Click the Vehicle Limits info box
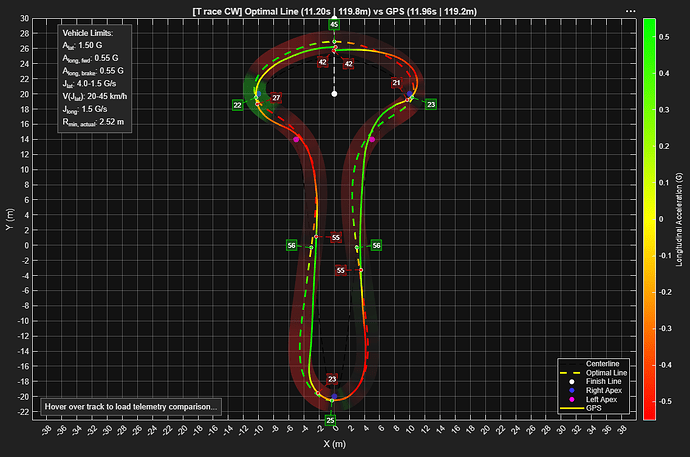 coord(95,78)
